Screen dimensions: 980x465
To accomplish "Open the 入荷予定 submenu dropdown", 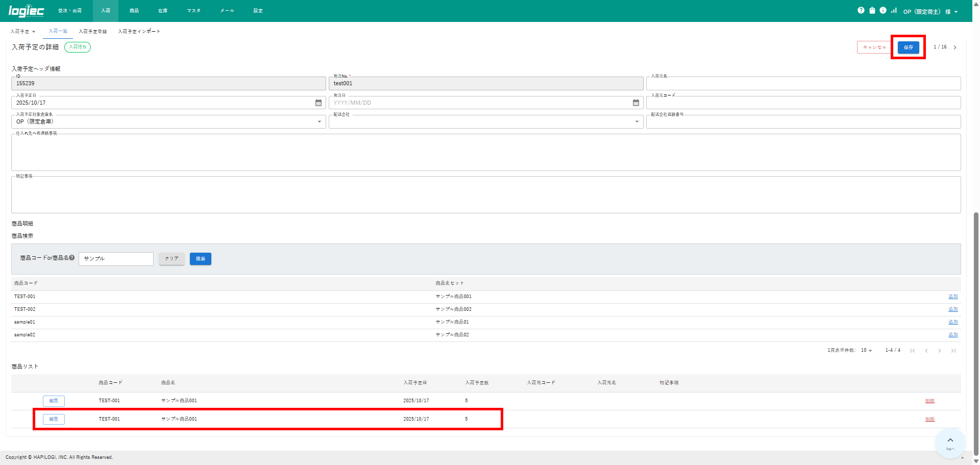I will coord(23,32).
